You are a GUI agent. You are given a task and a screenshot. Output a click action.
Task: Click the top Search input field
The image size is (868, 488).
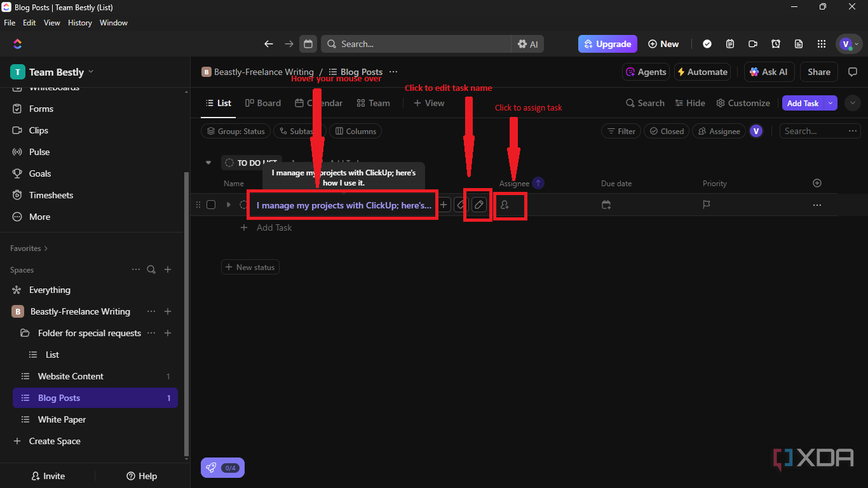pos(416,44)
